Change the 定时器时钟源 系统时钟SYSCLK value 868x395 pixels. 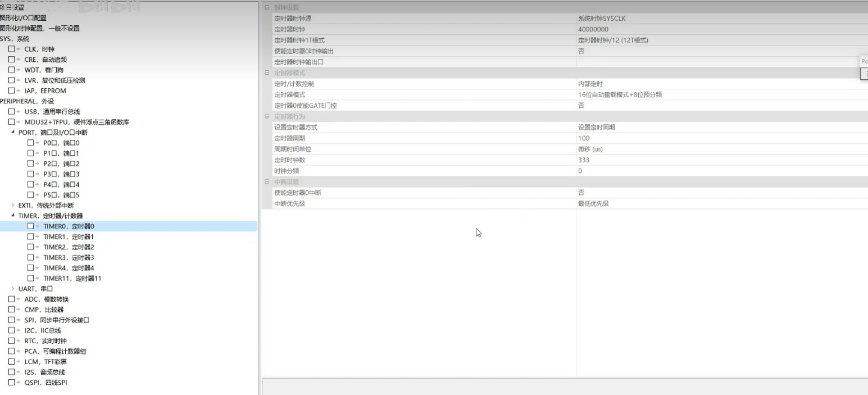click(x=719, y=19)
